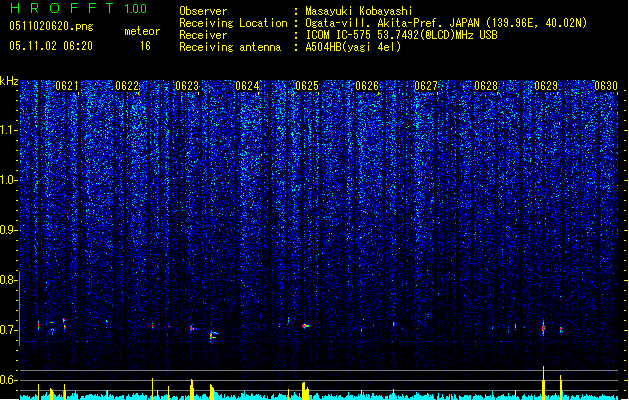Click the 0624 time marker
Image resolution: width=629 pixels, height=400 pixels.
pyautogui.click(x=247, y=86)
